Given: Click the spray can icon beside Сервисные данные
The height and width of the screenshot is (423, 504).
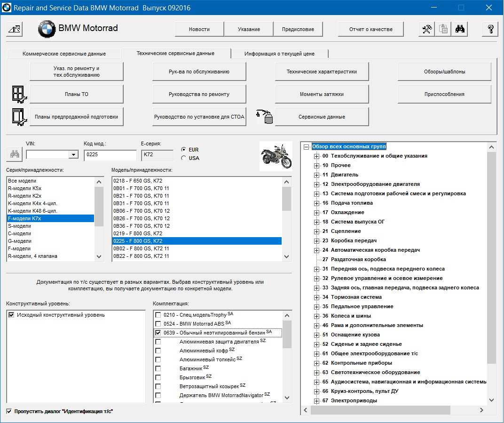Looking at the screenshot, I should click(x=264, y=117).
